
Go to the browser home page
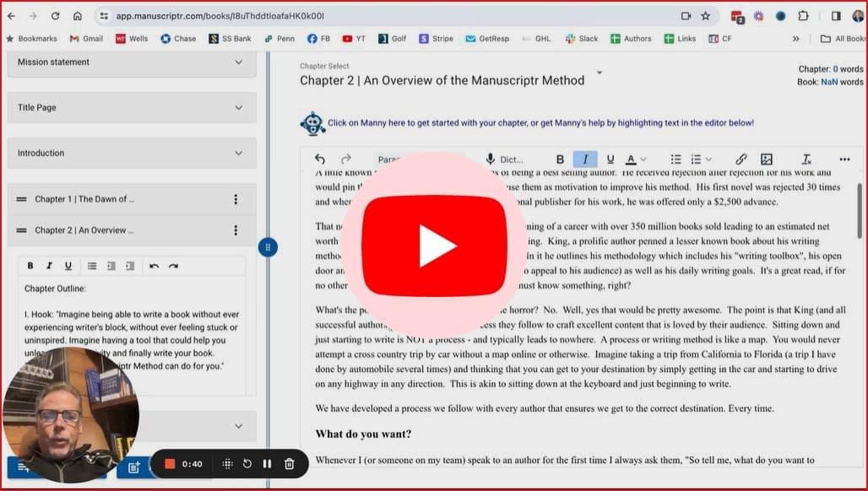(x=78, y=16)
